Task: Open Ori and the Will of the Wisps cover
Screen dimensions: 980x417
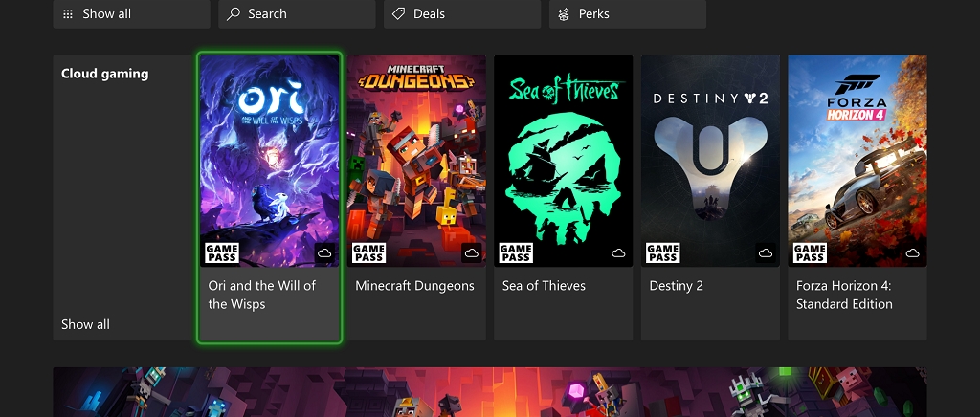Action: [269, 161]
